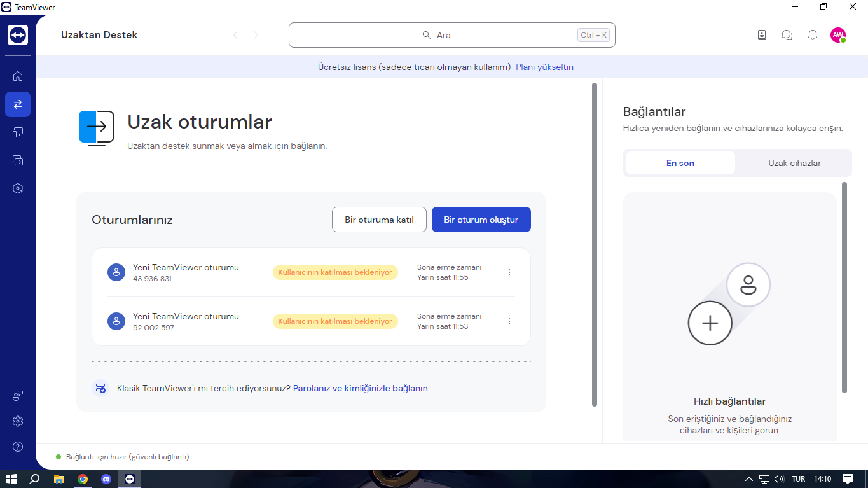Click the Ctrl + K shortcut badge
Screen dimensions: 868x488
[594, 35]
